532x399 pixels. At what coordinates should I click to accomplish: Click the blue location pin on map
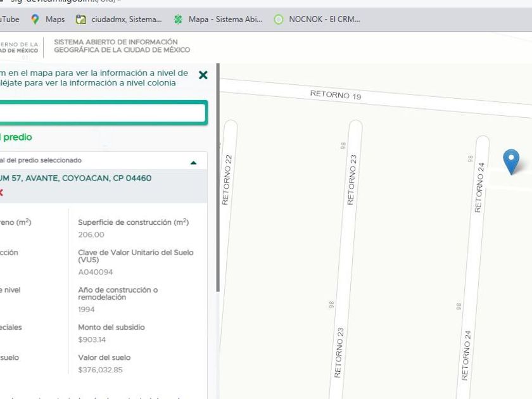[x=510, y=160]
